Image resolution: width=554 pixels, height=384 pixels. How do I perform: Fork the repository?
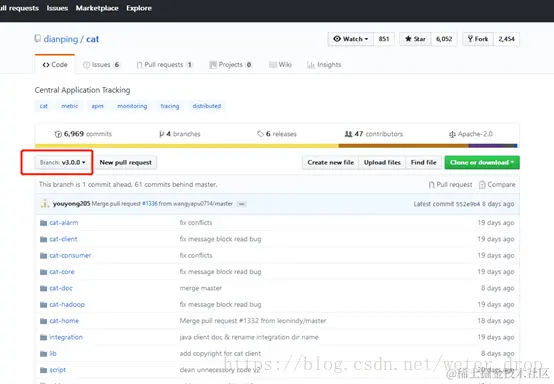coord(478,39)
